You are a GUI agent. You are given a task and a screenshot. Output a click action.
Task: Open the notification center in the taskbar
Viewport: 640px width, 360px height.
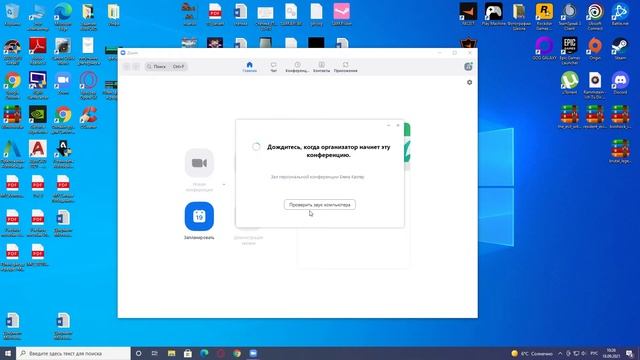[630, 353]
